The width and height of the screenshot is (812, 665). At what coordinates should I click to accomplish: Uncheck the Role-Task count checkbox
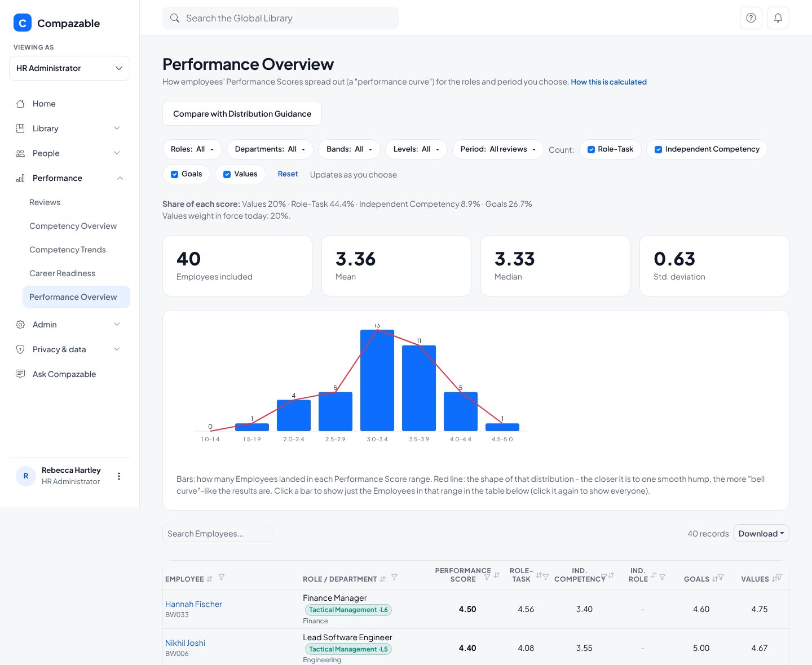click(x=592, y=149)
